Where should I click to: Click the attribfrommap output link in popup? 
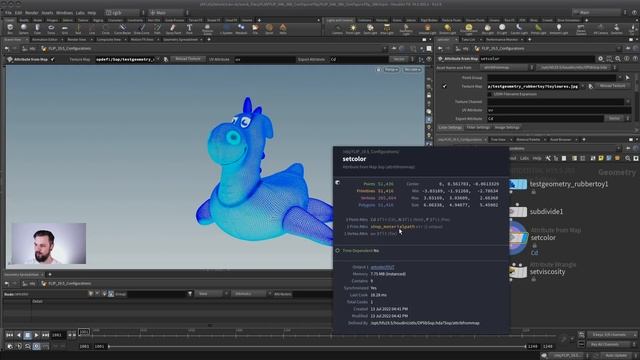(x=382, y=267)
